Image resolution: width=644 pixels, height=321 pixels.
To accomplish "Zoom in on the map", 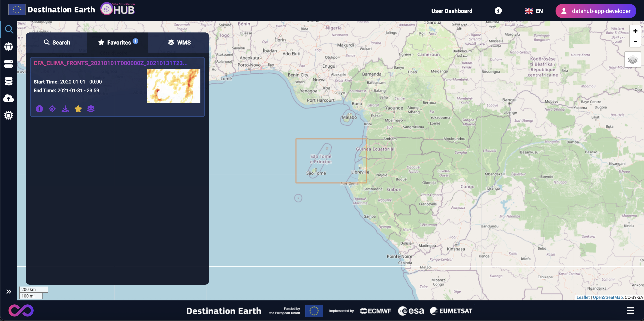I will point(635,31).
